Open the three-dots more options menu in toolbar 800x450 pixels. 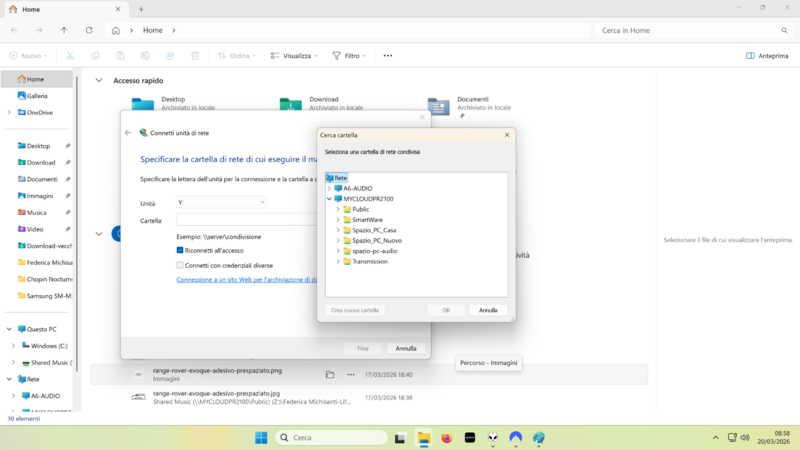pos(388,56)
